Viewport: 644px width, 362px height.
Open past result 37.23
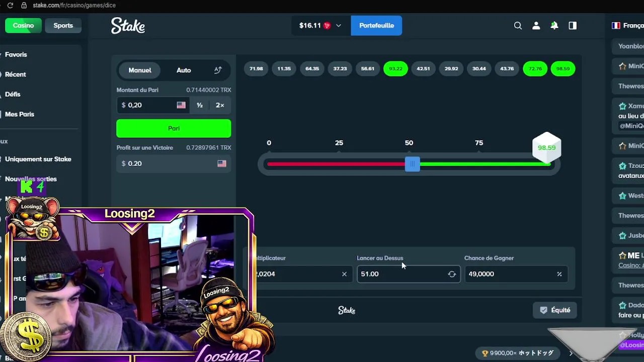[340, 69]
